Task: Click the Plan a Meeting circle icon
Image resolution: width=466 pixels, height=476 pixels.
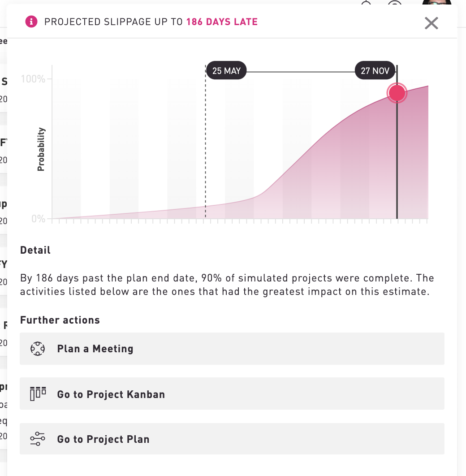Action: pyautogui.click(x=38, y=349)
